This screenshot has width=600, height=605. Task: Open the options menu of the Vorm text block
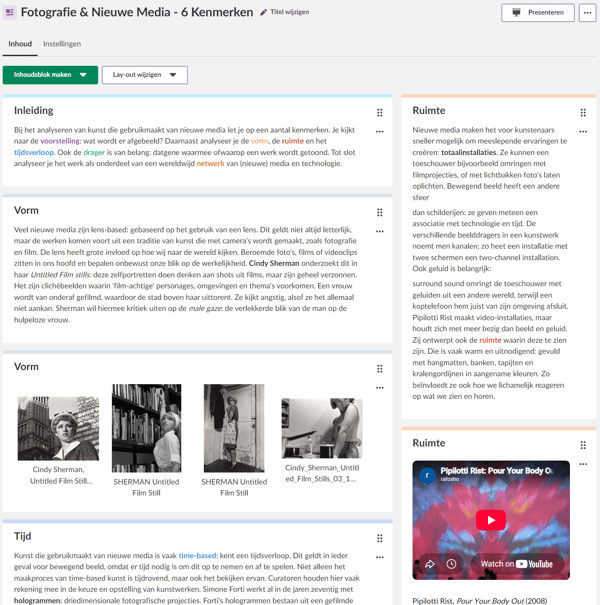click(380, 232)
